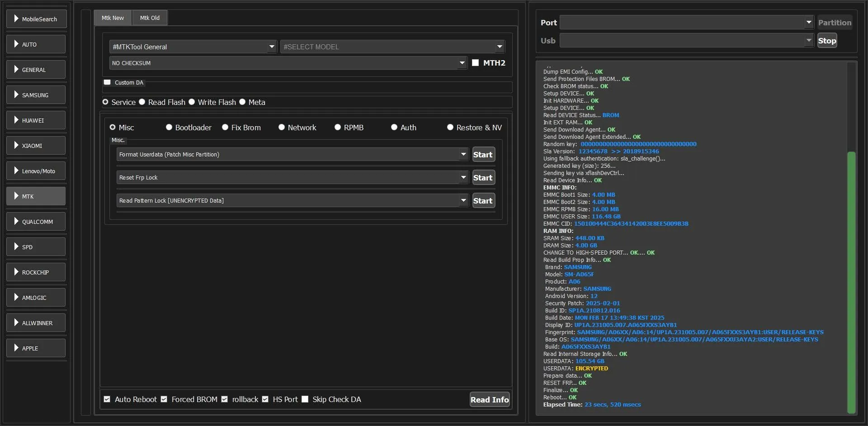Open the NO CHECKSUM dropdown
The image size is (868, 426).
[x=288, y=63]
